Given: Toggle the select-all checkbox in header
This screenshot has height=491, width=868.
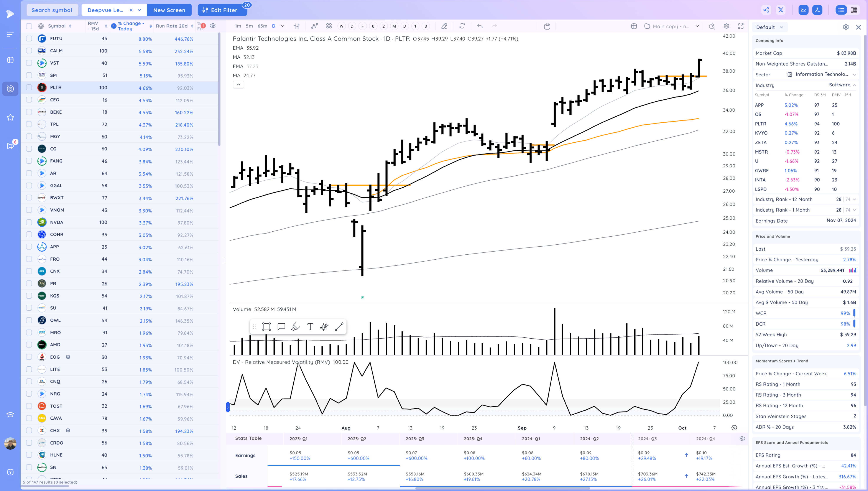Looking at the screenshot, I should 29,26.
